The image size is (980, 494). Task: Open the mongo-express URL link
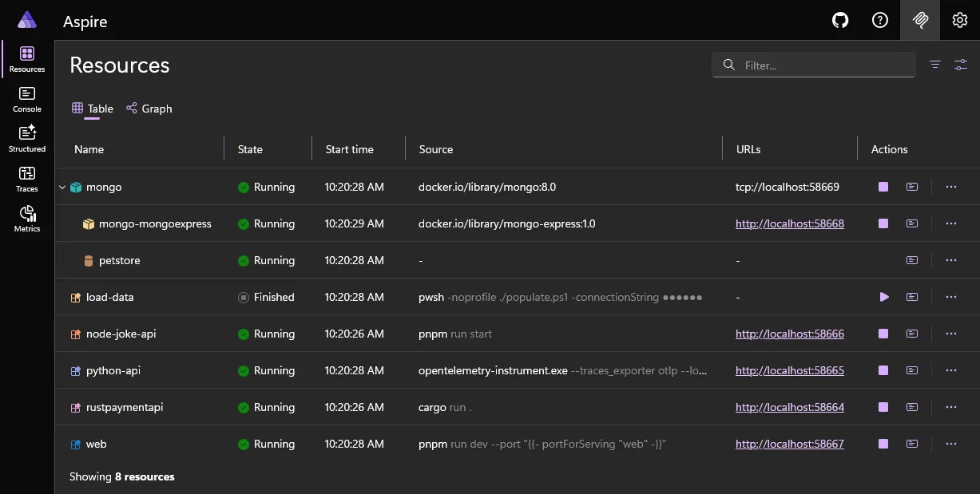coord(789,223)
